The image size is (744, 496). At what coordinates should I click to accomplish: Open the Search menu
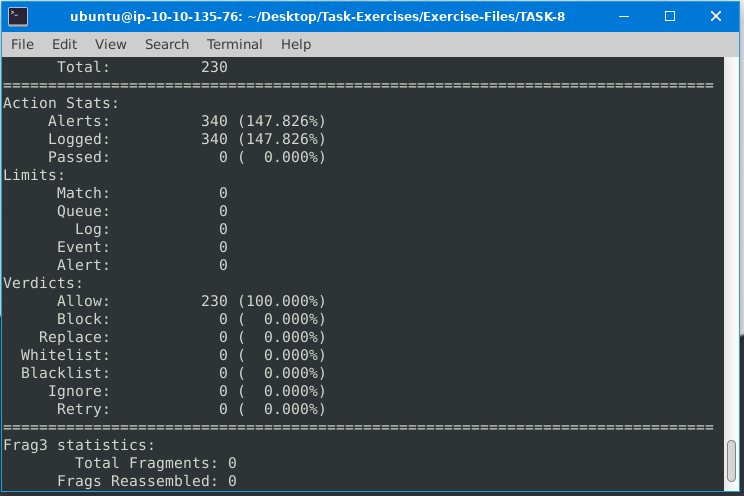click(166, 44)
